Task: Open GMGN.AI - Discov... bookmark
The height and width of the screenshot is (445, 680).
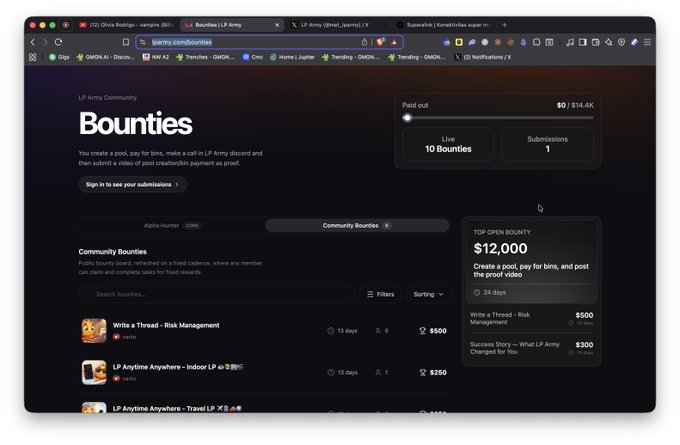Action: [x=105, y=57]
